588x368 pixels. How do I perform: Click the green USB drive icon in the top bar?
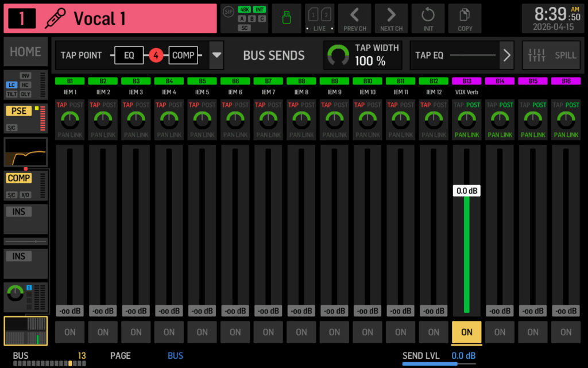(x=286, y=18)
